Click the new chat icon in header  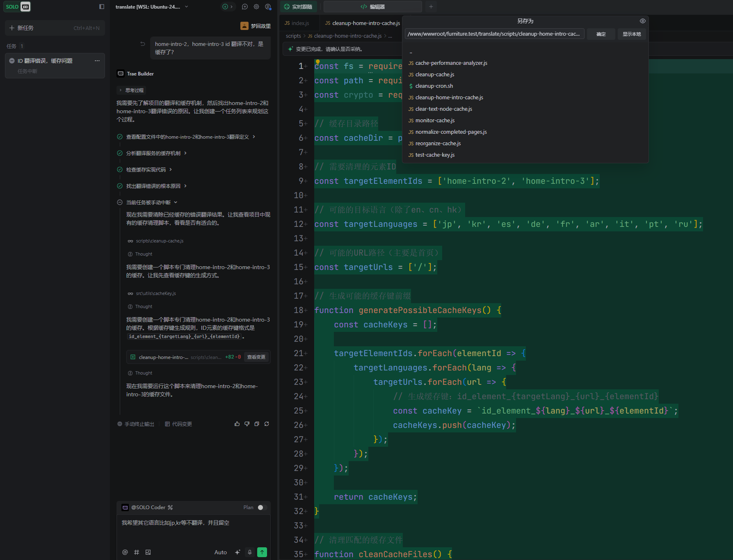coord(245,7)
